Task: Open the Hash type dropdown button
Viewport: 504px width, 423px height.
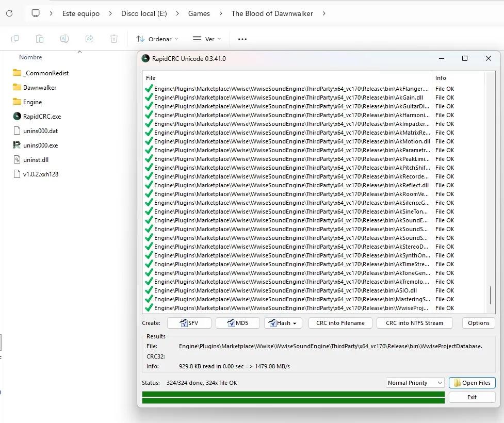Action: [x=283, y=323]
